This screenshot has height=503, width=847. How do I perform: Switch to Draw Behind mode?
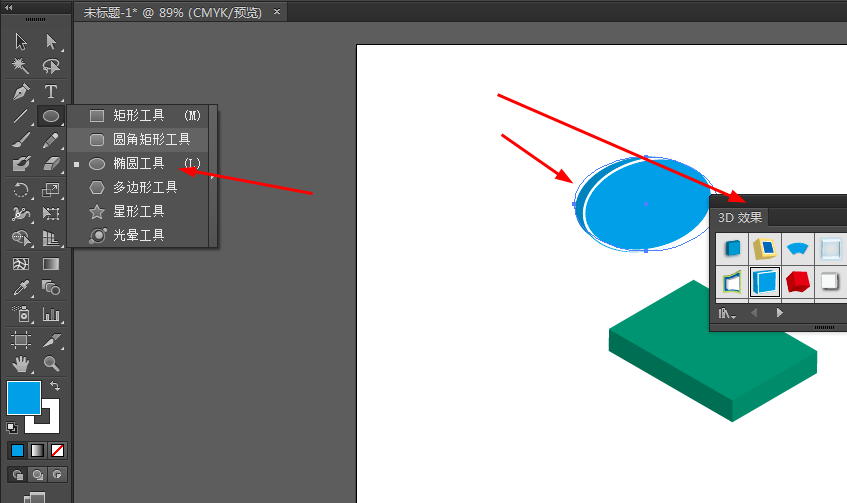point(37,474)
